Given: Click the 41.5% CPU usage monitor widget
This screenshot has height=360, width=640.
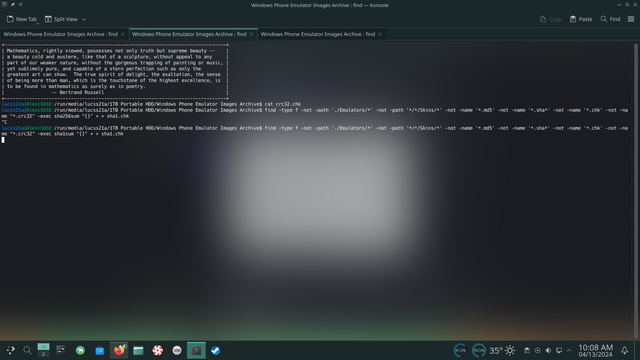Looking at the screenshot, I should [460, 350].
